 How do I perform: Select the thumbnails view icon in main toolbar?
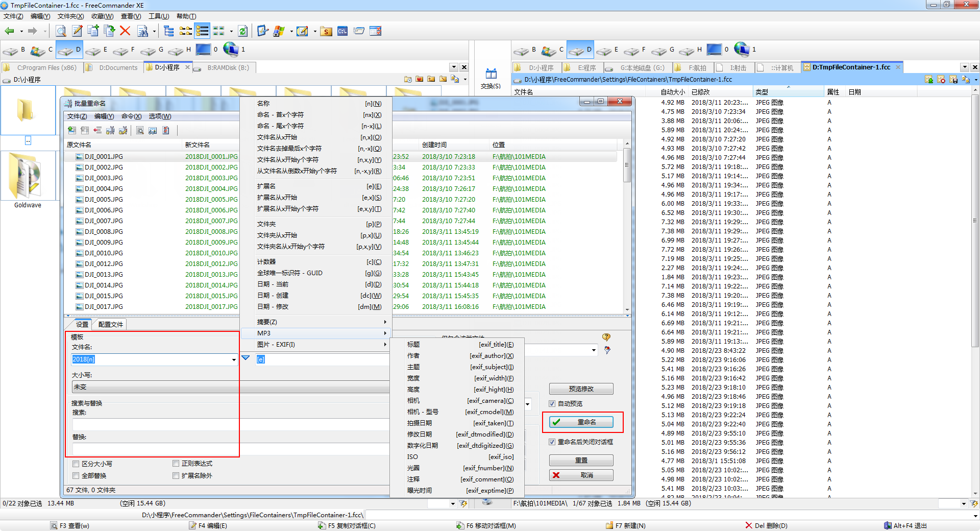click(x=219, y=31)
